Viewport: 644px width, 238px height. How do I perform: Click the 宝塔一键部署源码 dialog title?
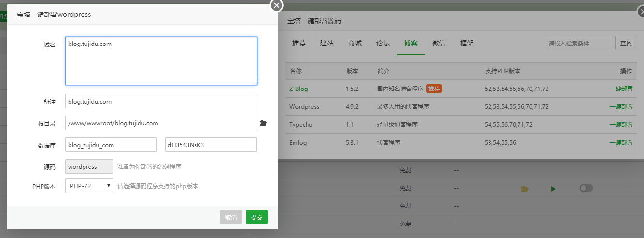point(314,21)
